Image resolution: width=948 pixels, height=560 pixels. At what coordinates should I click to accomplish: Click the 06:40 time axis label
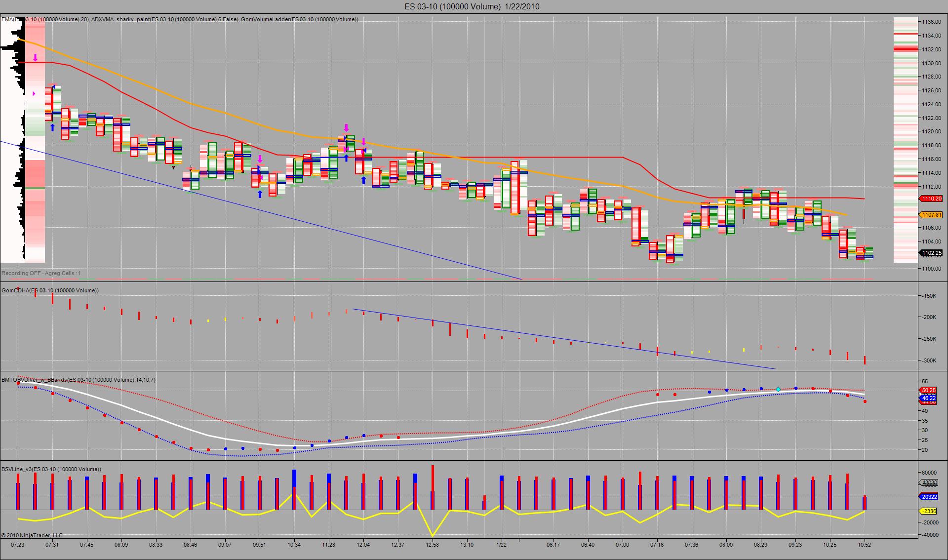tap(588, 545)
